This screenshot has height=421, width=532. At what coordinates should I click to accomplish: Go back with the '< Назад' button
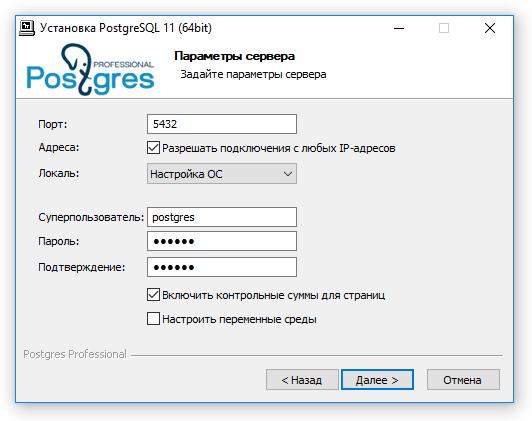click(x=302, y=380)
